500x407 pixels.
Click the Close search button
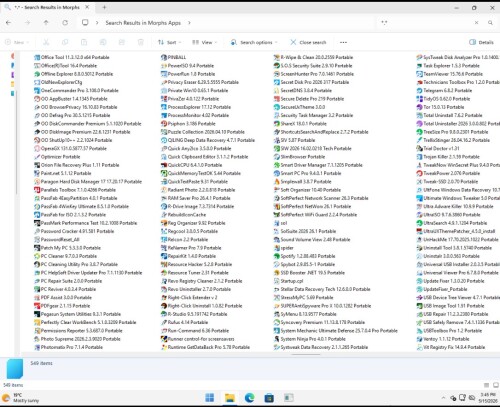(x=308, y=42)
